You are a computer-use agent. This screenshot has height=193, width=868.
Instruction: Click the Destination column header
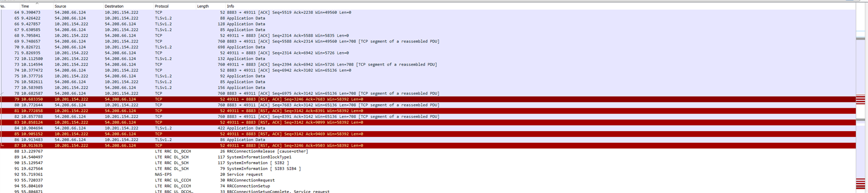(128, 6)
